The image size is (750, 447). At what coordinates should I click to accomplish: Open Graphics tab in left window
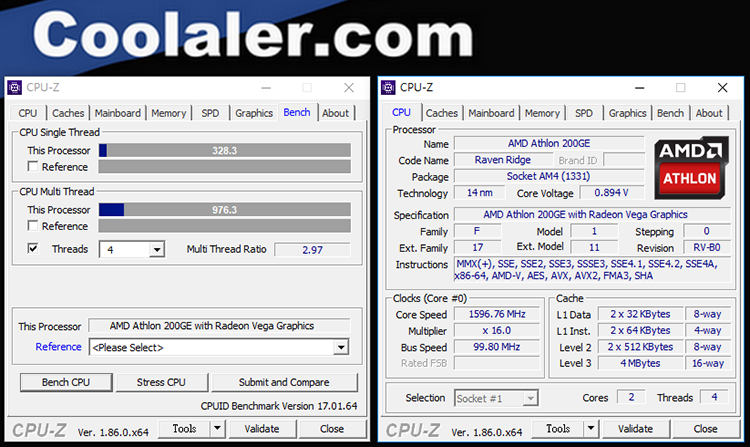(254, 113)
